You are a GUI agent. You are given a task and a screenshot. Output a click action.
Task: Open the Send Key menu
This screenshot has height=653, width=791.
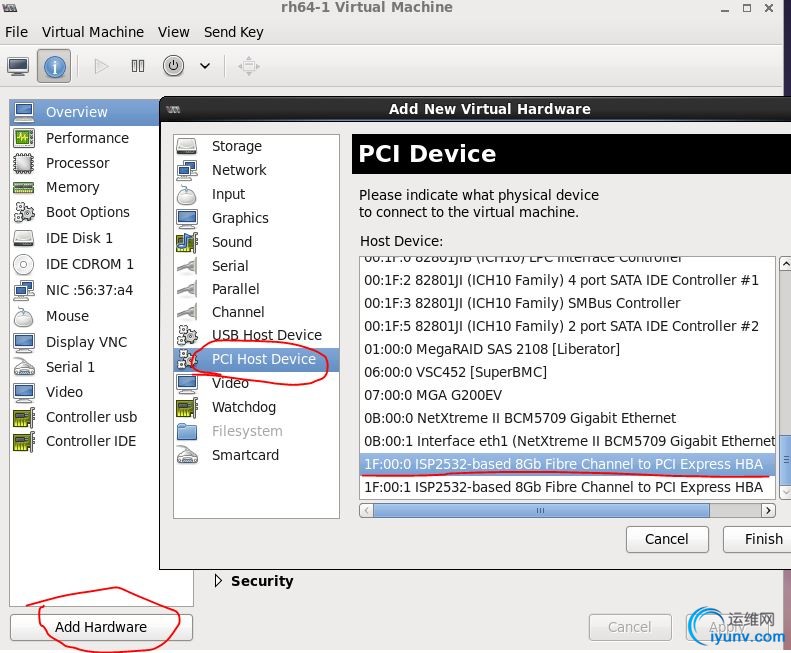tap(234, 32)
